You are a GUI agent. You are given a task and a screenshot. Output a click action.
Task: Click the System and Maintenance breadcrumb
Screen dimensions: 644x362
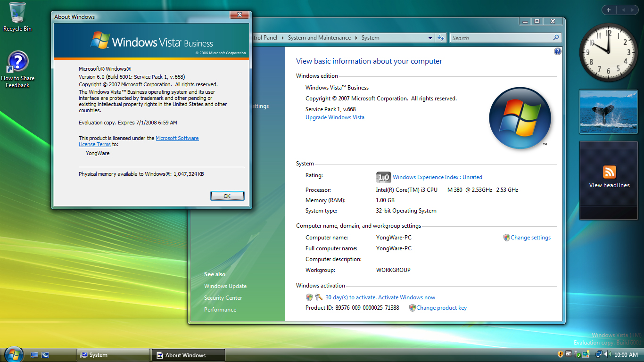[x=319, y=38]
